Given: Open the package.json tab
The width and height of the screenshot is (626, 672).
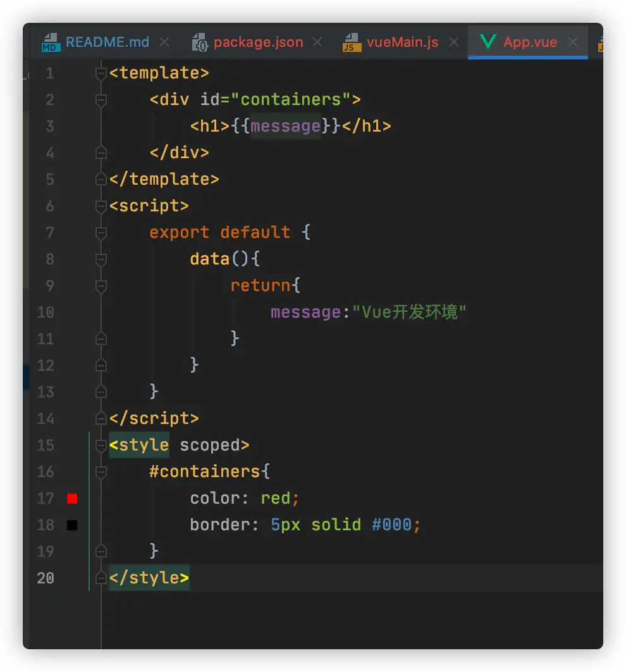Looking at the screenshot, I should point(258,42).
